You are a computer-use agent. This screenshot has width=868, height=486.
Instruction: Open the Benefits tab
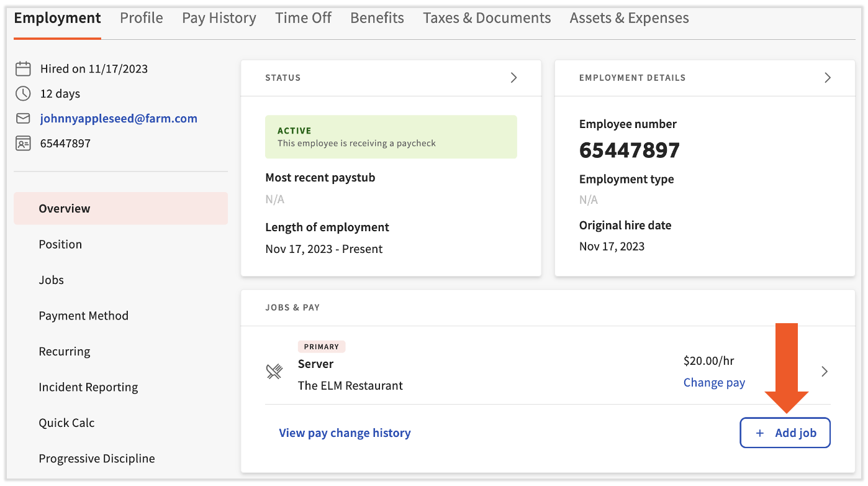pos(377,18)
